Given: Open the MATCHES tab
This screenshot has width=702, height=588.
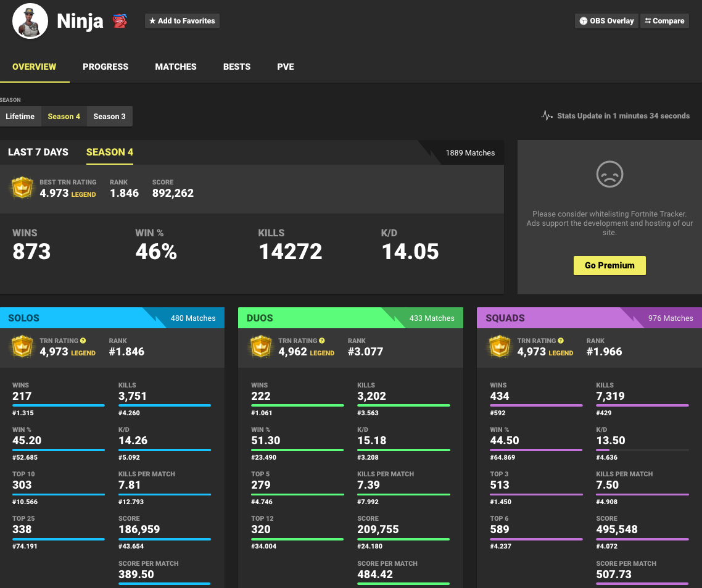Looking at the screenshot, I should 175,67.
